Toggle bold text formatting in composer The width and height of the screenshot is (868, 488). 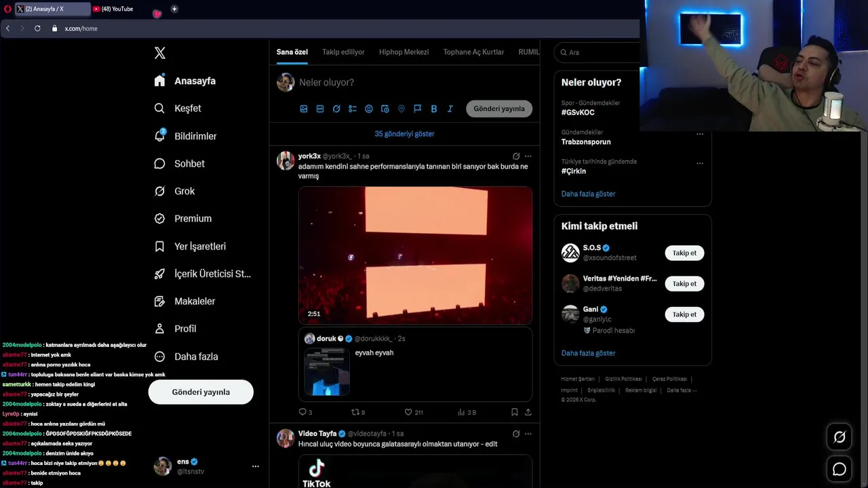coord(434,108)
